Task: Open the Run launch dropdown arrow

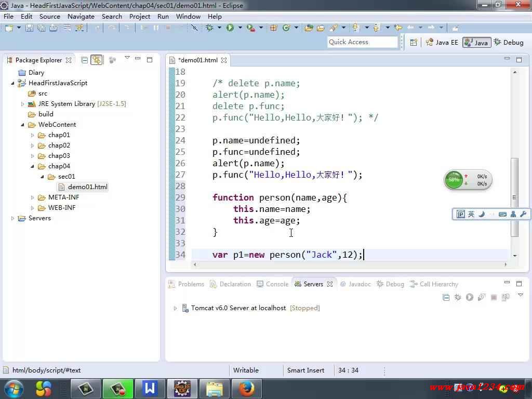Action: coord(240,28)
